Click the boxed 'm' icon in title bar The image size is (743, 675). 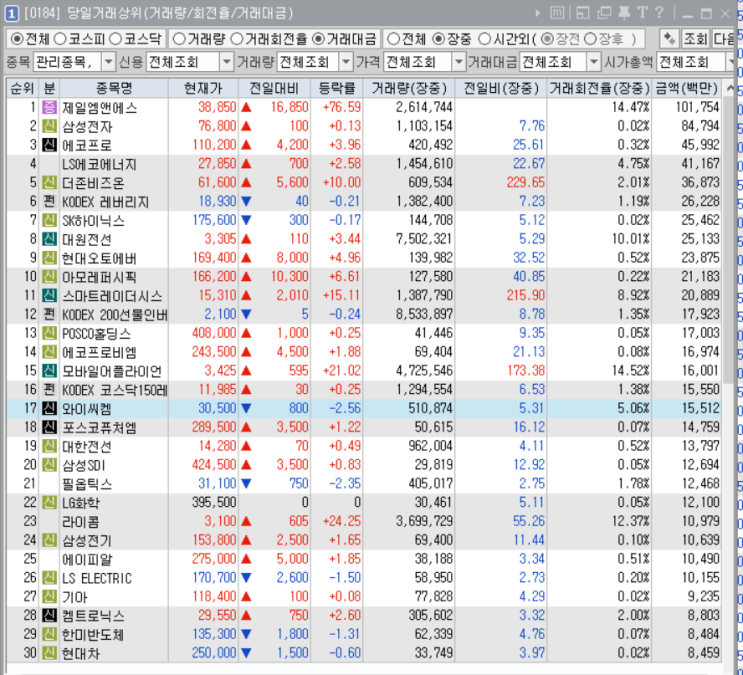click(557, 13)
